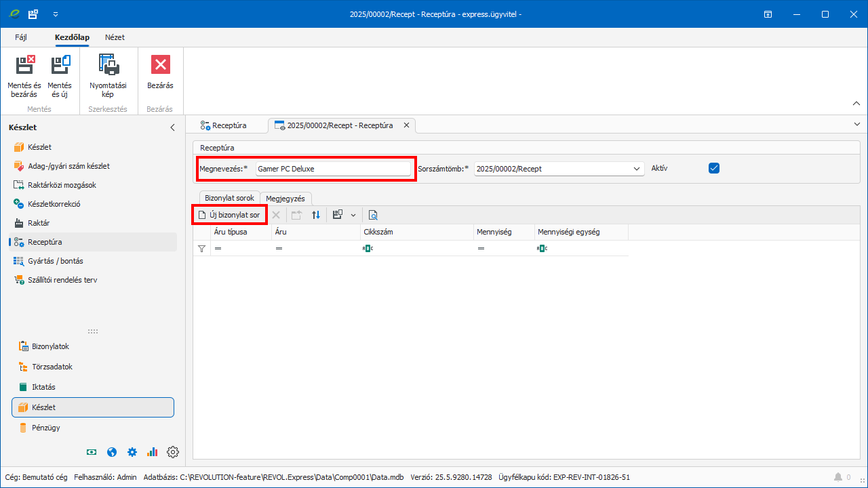868x488 pixels.
Task: Select the Kezdőlap ribbon tab
Action: [x=72, y=37]
